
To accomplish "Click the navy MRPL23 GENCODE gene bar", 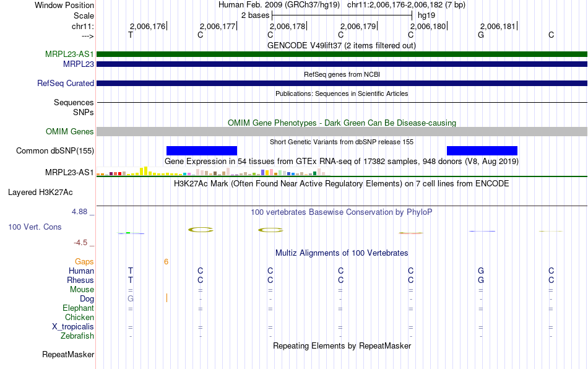I will pos(342,64).
